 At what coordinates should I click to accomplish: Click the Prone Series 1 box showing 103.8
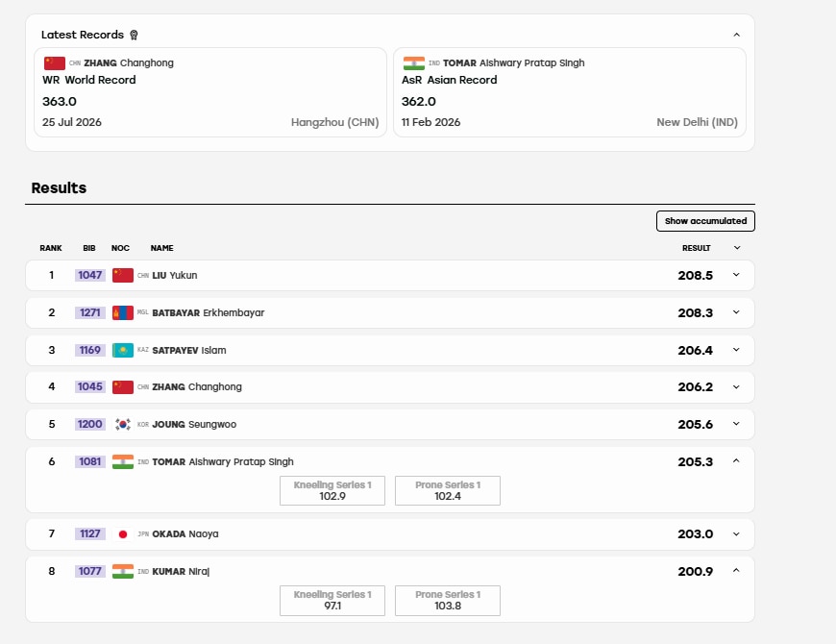448,601
